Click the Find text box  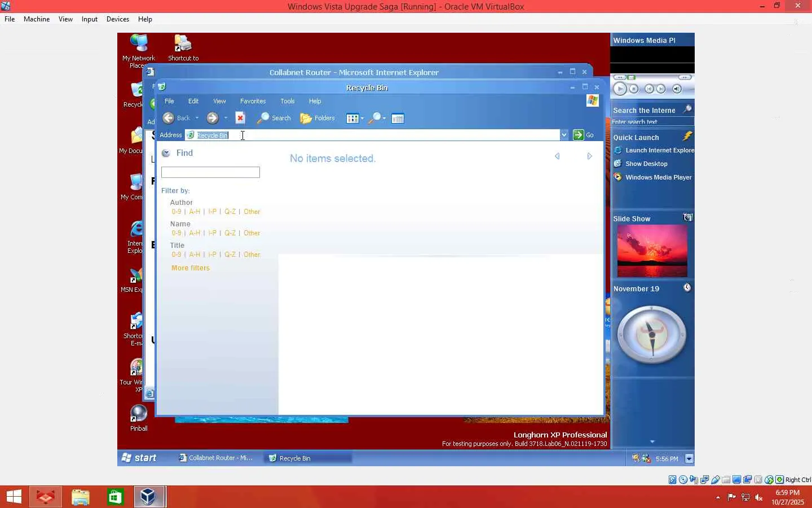point(210,172)
